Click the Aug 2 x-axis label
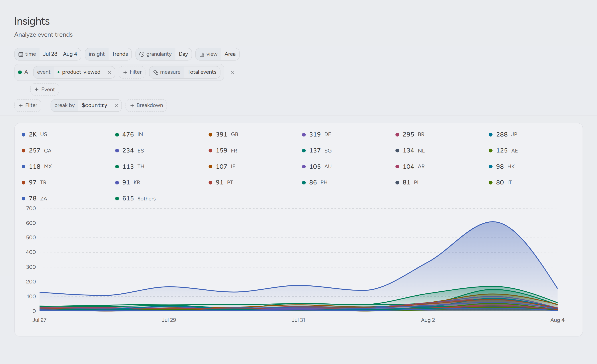The width and height of the screenshot is (597, 364). pyautogui.click(x=428, y=320)
